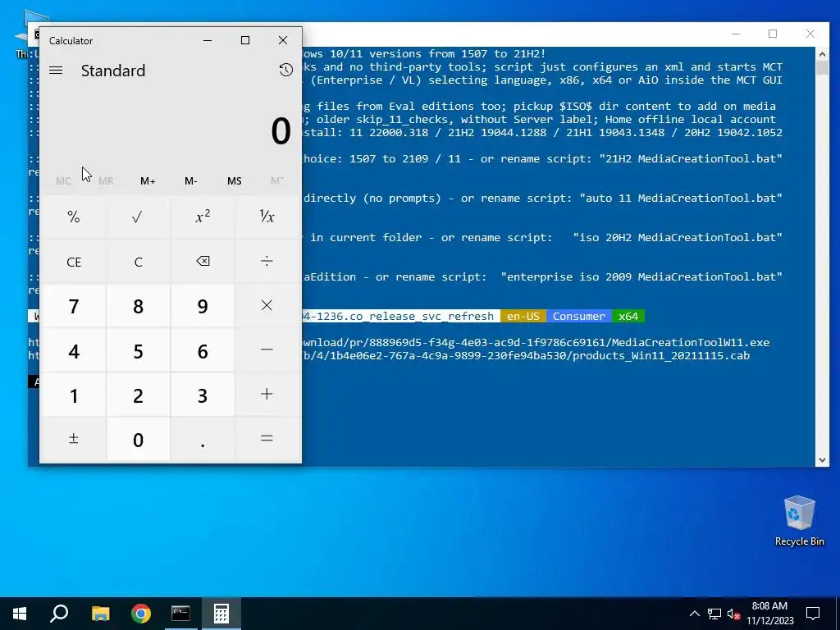Screen dimensions: 840x630
Task: Click digit 4 on the keypad
Action: click(x=74, y=350)
